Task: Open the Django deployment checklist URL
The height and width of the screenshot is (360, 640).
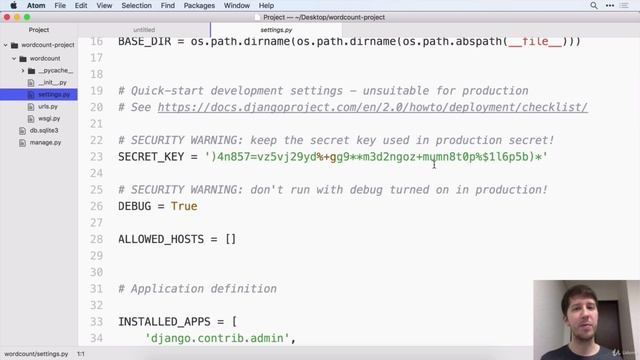Action: pyautogui.click(x=373, y=107)
